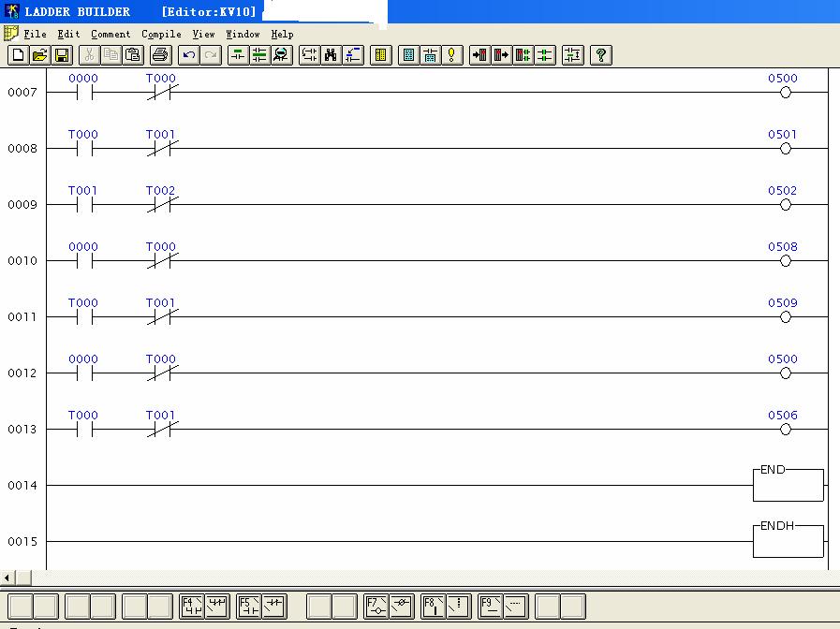This screenshot has height=629, width=840.
Task: Click the single green bar insert-line icon
Action: [238, 55]
